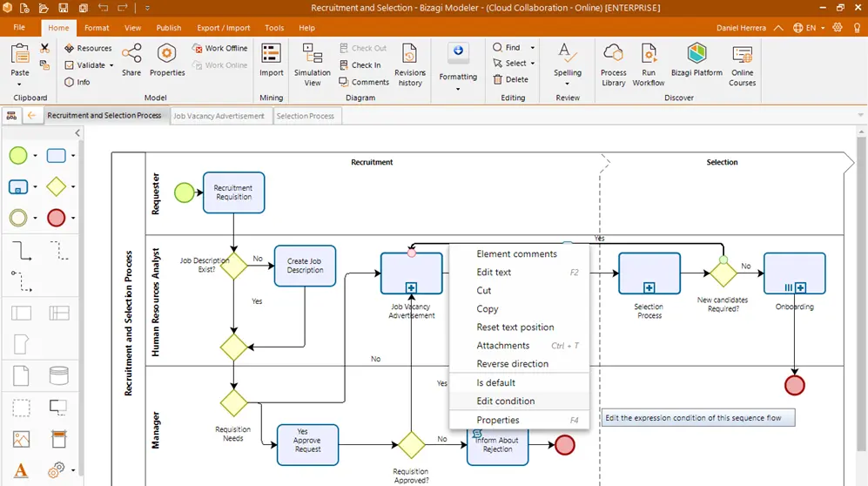Open Bizagi Platform
The image size is (868, 486).
tap(696, 60)
